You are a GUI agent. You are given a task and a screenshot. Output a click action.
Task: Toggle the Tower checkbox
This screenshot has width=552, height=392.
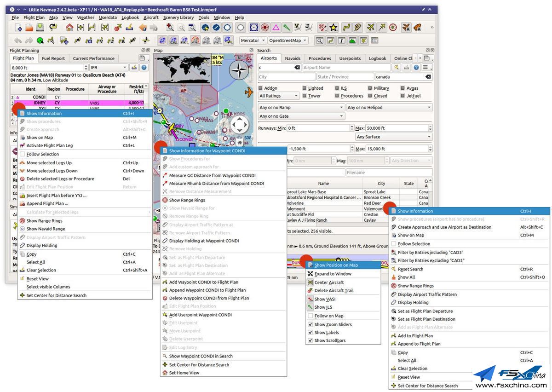(x=305, y=96)
